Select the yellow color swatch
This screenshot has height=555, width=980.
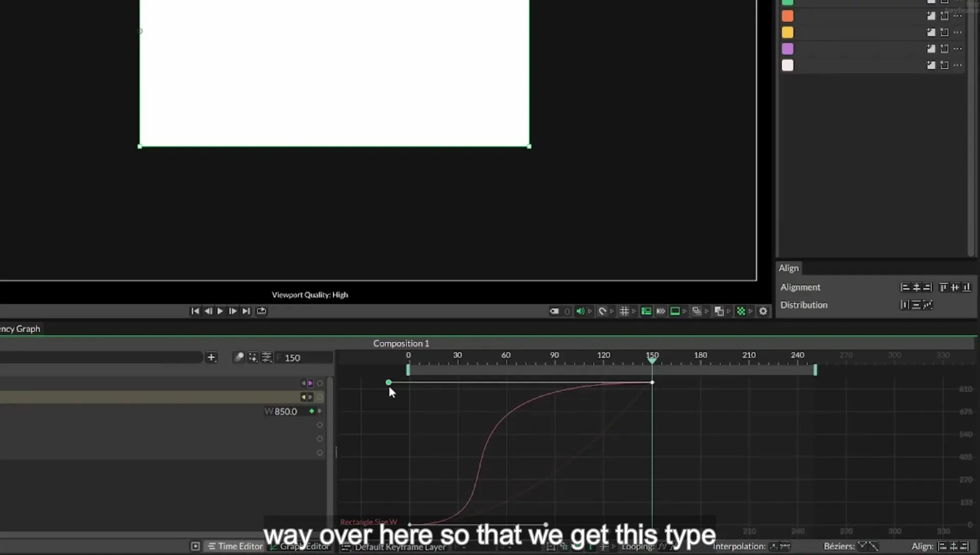pos(788,33)
